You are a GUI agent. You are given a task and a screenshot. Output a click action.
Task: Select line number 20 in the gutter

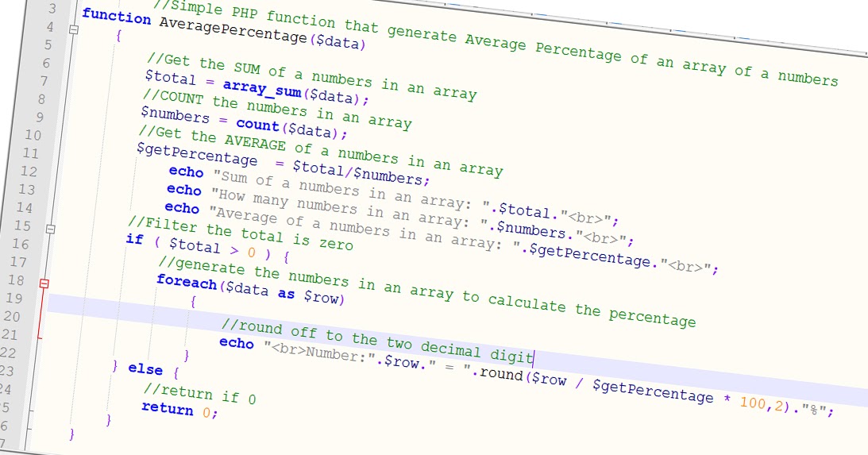tap(12, 316)
